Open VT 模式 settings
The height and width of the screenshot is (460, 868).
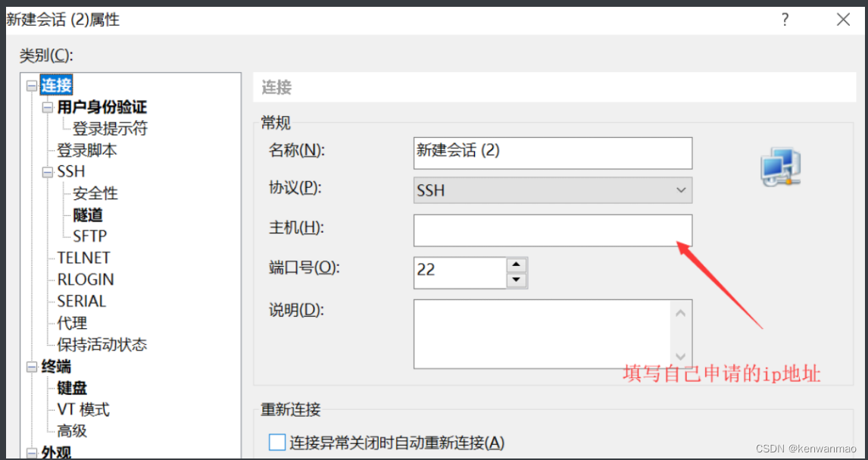[83, 410]
